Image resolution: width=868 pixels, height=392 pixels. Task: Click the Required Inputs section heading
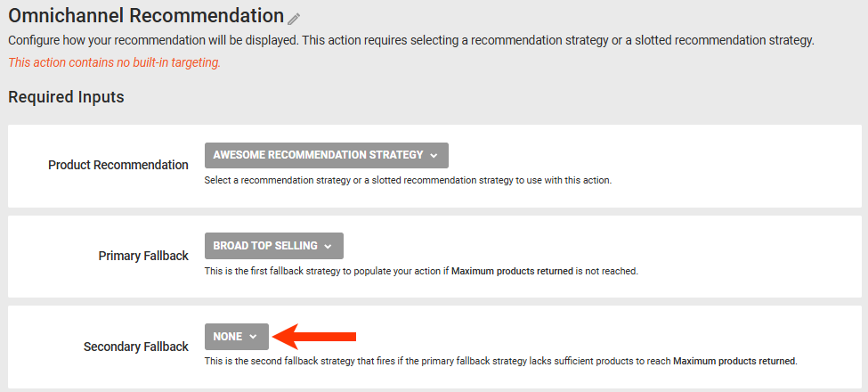click(66, 96)
